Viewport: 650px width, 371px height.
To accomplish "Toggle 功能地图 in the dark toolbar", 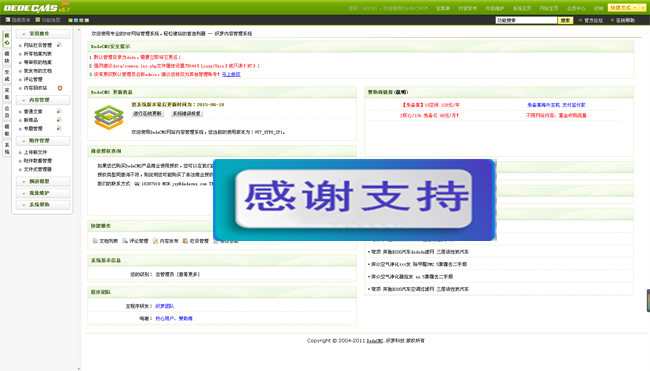I will pos(48,20).
